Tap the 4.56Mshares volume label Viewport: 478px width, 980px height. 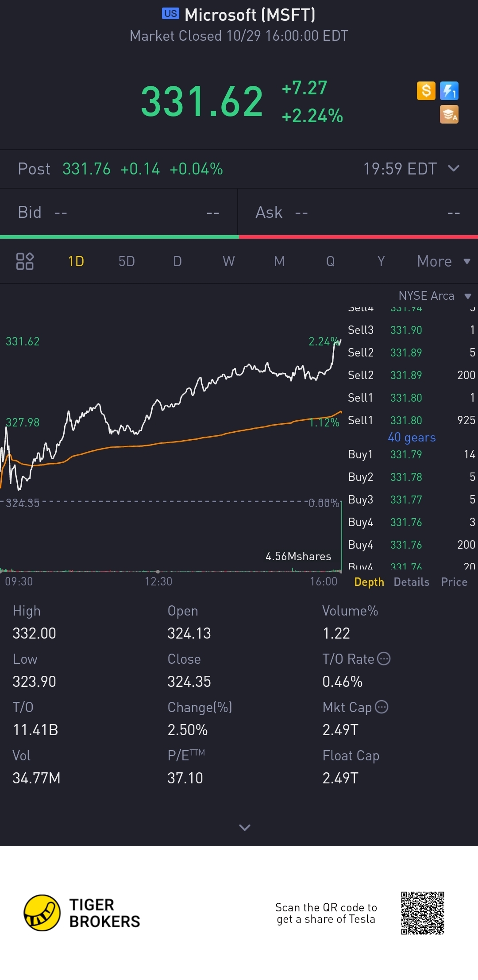click(298, 556)
